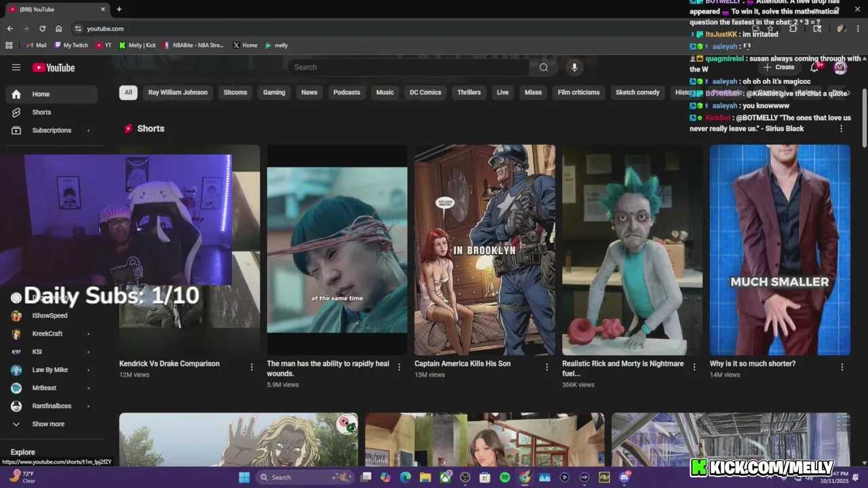Open KreekCraft channel in sidebar
Viewport: 868px width, 488px height.
51,333
